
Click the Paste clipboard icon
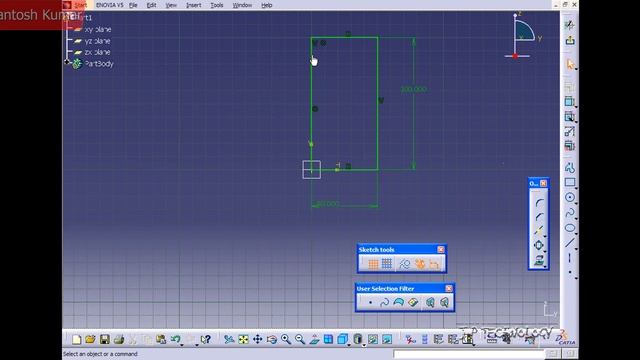pos(161,340)
